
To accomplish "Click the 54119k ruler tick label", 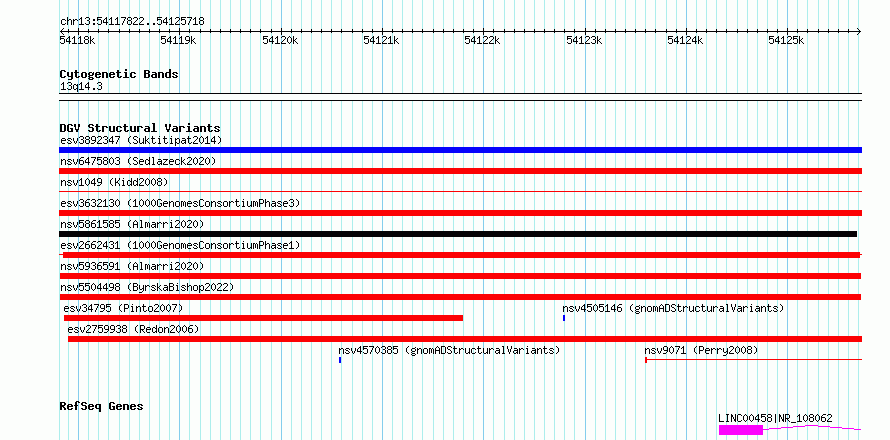I will [178, 40].
